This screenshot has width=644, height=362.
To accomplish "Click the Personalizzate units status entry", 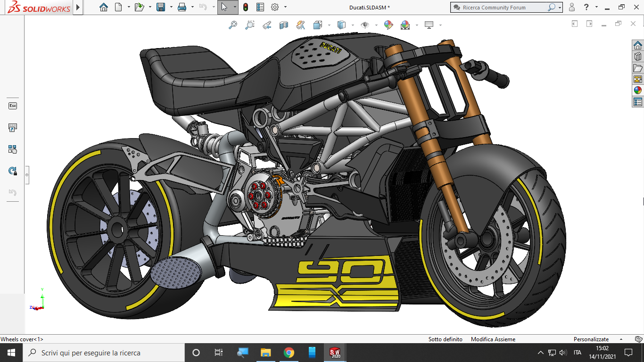I will coord(591,339).
